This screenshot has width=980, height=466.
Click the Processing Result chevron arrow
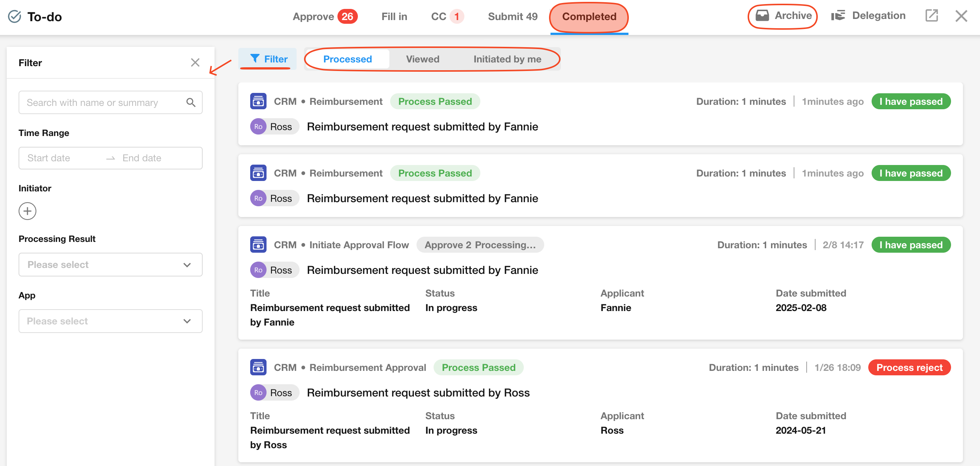click(187, 265)
